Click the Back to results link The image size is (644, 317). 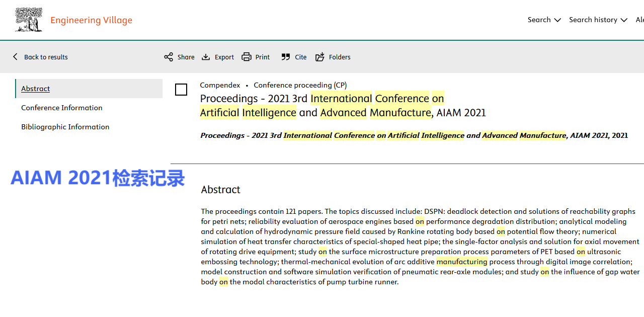[46, 57]
